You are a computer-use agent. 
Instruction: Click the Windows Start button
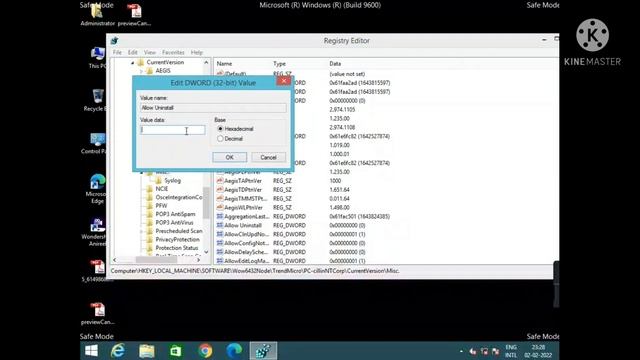click(91, 351)
